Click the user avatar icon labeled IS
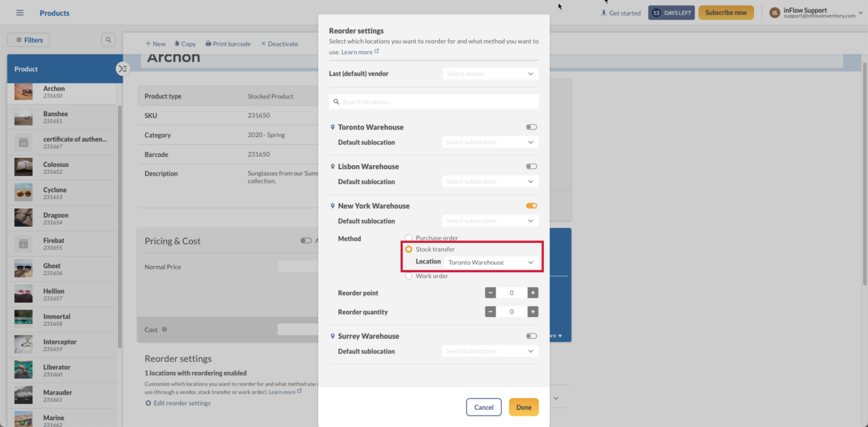Viewport: 868px width, 427px height. tap(774, 13)
